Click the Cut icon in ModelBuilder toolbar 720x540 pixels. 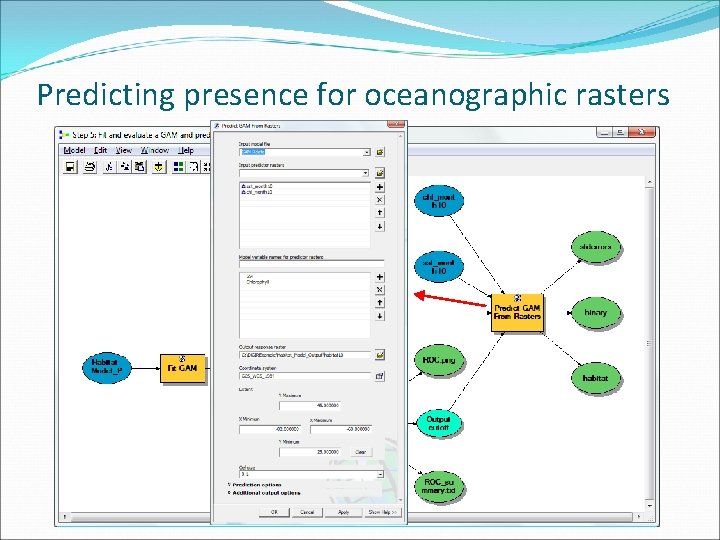point(109,167)
